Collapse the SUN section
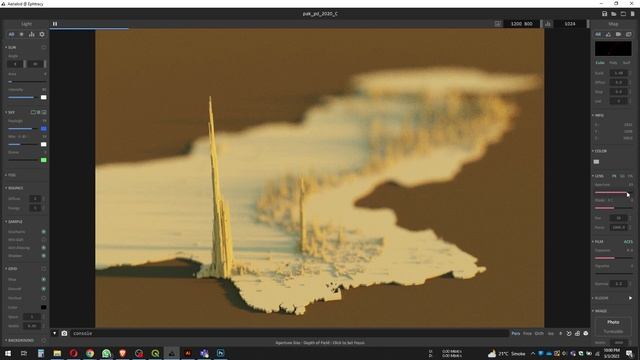 [11, 47]
